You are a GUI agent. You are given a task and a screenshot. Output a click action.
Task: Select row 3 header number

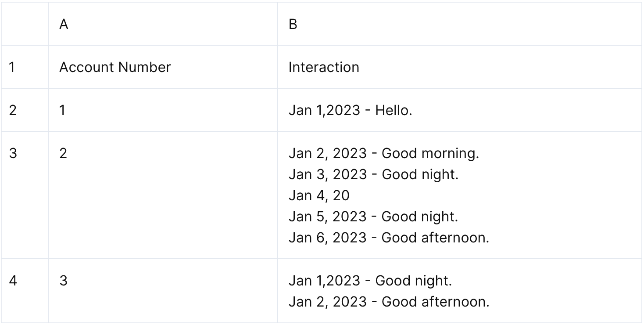[13, 154]
